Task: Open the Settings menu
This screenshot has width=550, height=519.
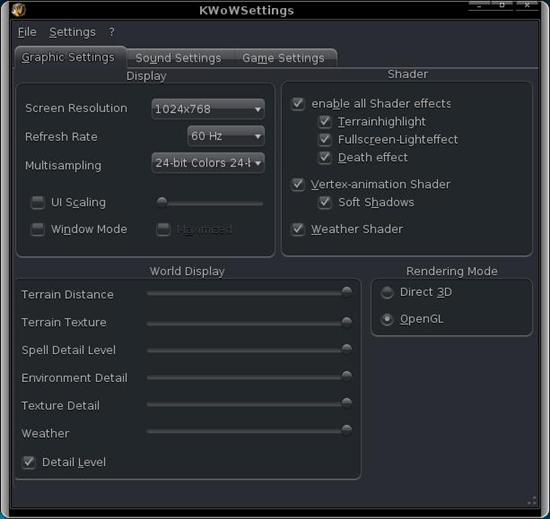Action: coord(72,32)
